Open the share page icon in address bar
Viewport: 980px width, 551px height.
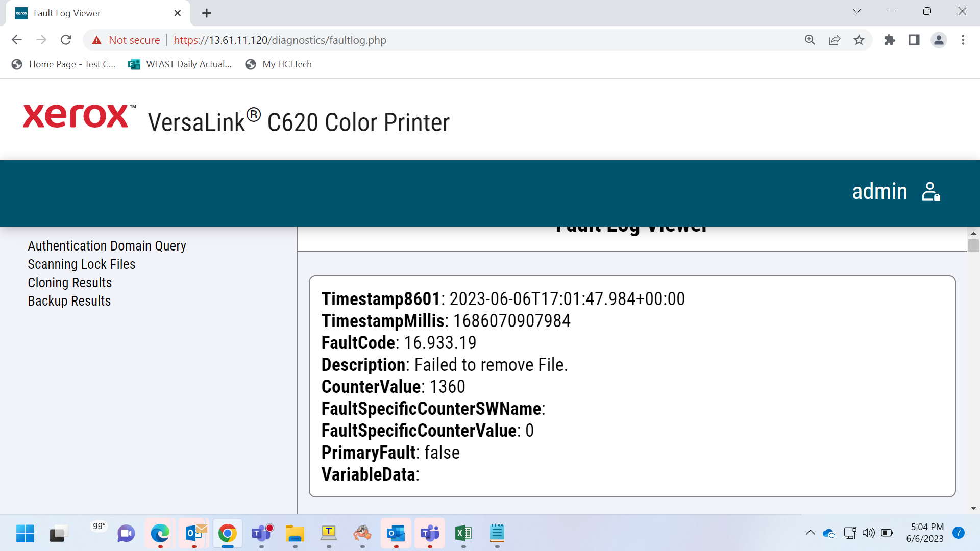pyautogui.click(x=835, y=40)
